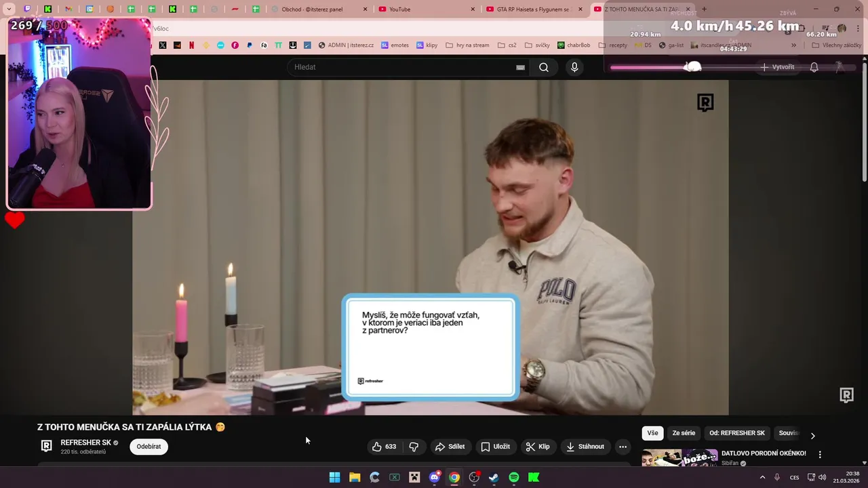Open the Netflix bookmark
868x488 pixels.
pyautogui.click(x=191, y=45)
